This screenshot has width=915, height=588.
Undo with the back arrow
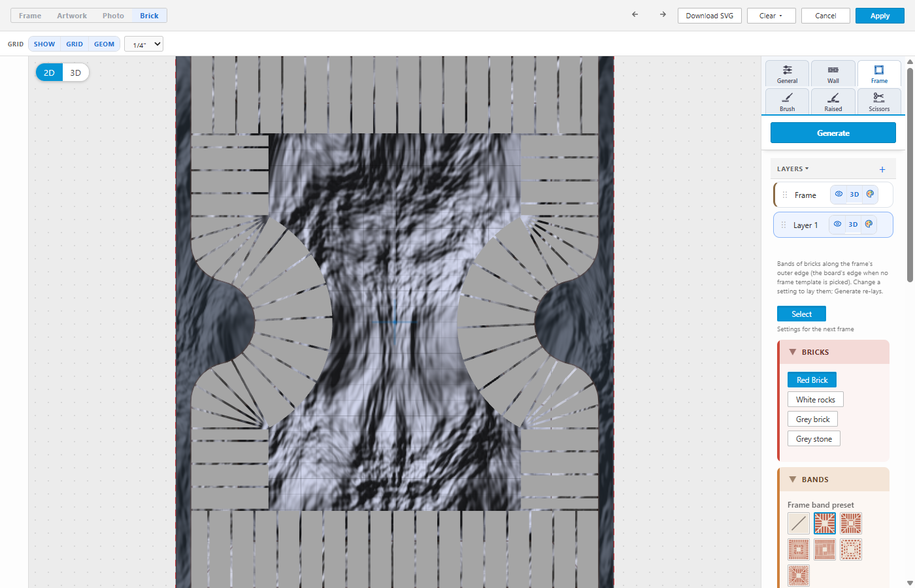pos(635,14)
